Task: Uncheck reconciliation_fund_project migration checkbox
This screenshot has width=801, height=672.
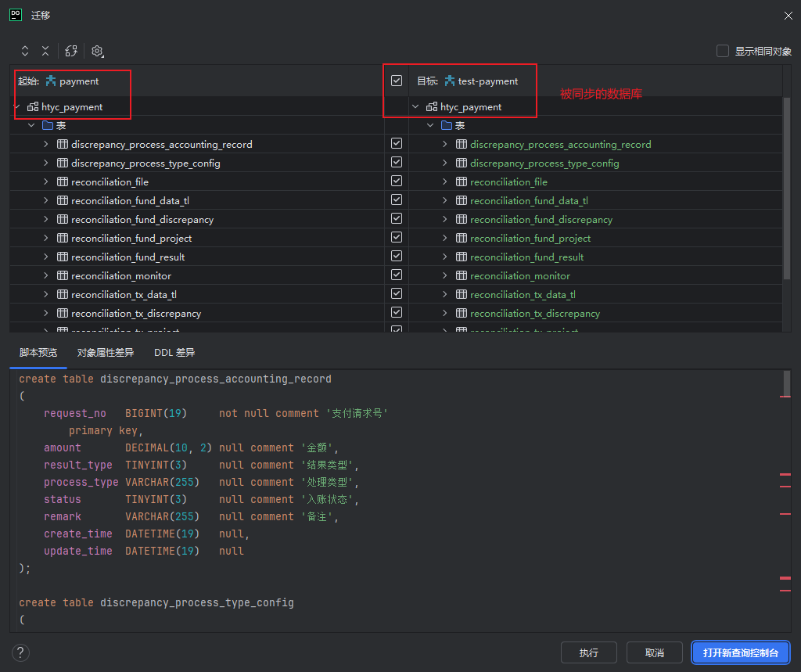Action: tap(397, 237)
